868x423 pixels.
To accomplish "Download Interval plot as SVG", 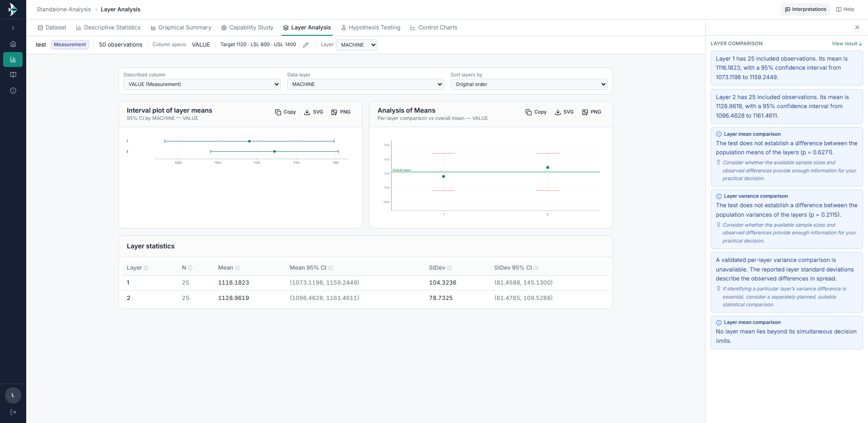I will 314,112.
